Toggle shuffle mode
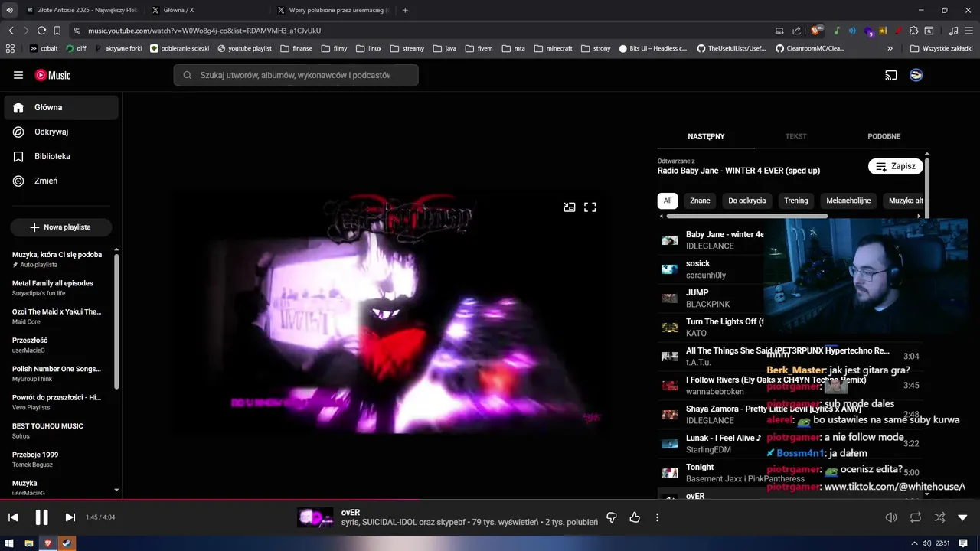This screenshot has height=551, width=980. (939, 517)
